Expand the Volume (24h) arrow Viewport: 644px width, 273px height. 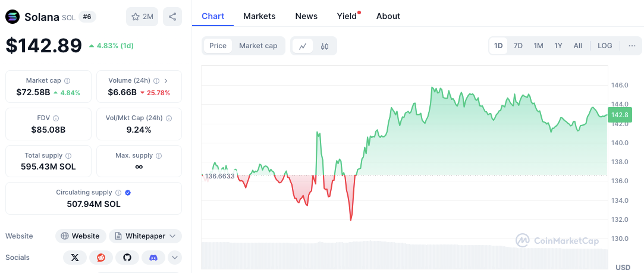[166, 81]
